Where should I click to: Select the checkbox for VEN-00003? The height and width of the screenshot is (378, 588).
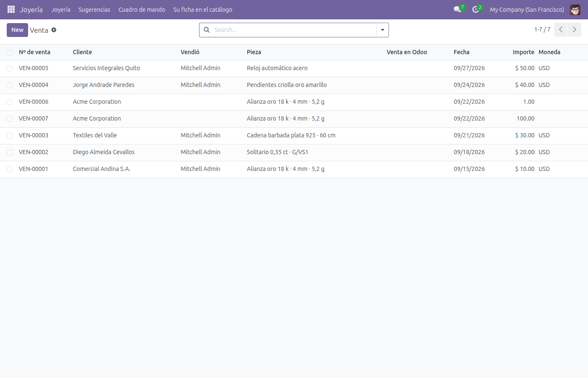pyautogui.click(x=10, y=136)
